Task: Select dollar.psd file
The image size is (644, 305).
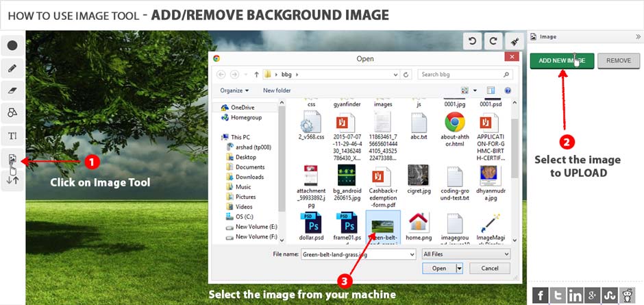Action: tap(311, 226)
